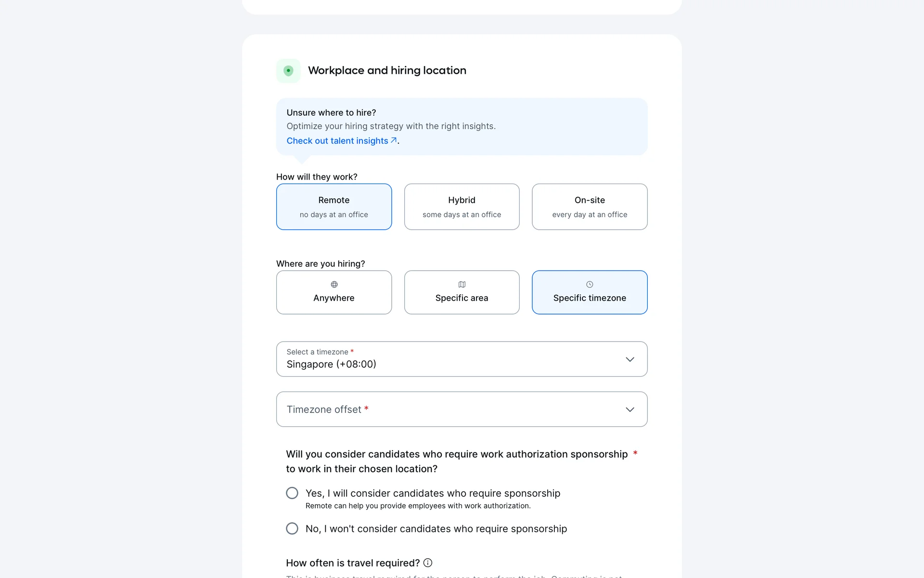Image resolution: width=924 pixels, height=578 pixels.
Task: Open the Select a timezone dropdown
Action: coord(452,359)
